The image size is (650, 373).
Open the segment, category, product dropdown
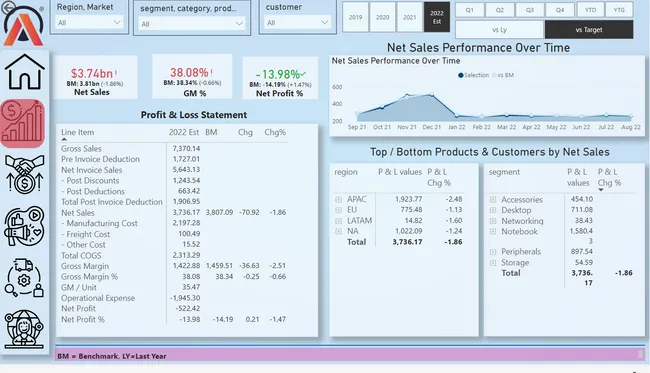(x=192, y=24)
